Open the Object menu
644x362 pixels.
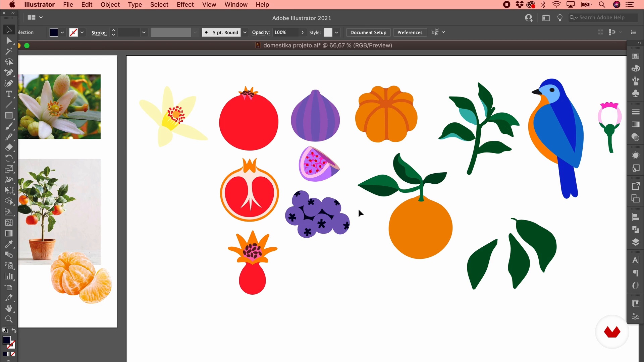coord(110,5)
